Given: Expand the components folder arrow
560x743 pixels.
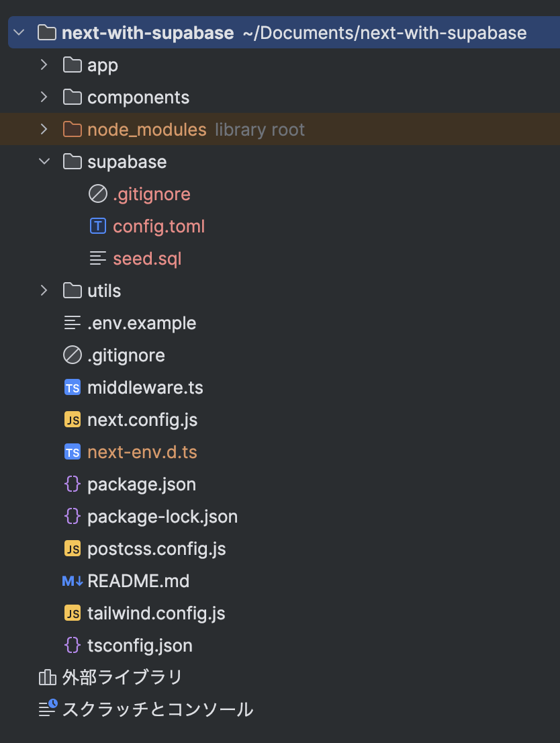Looking at the screenshot, I should click(x=44, y=97).
